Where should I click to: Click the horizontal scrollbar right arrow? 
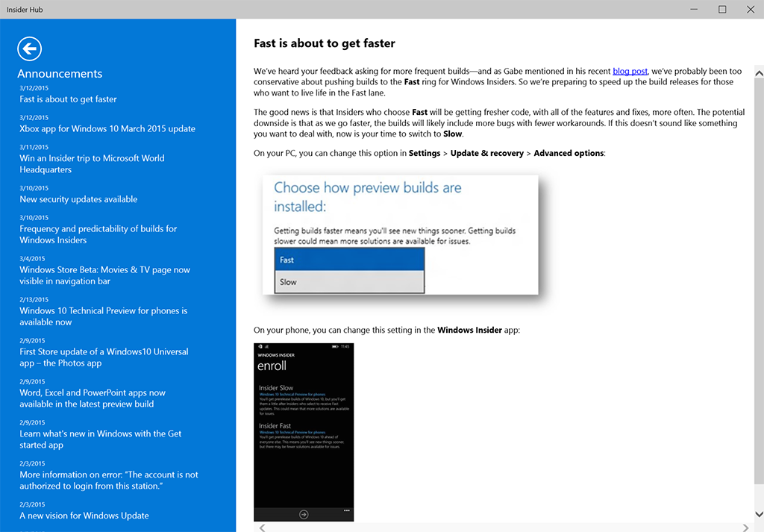[x=747, y=528]
